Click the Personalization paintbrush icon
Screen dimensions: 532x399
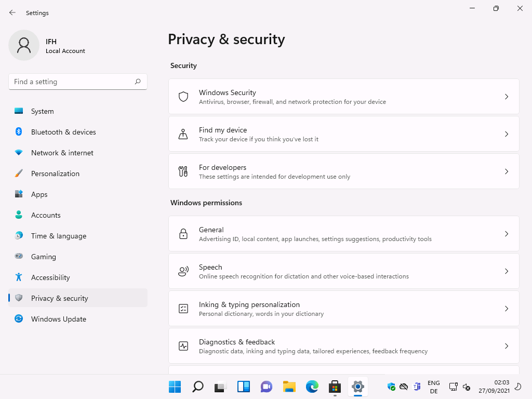(x=19, y=174)
